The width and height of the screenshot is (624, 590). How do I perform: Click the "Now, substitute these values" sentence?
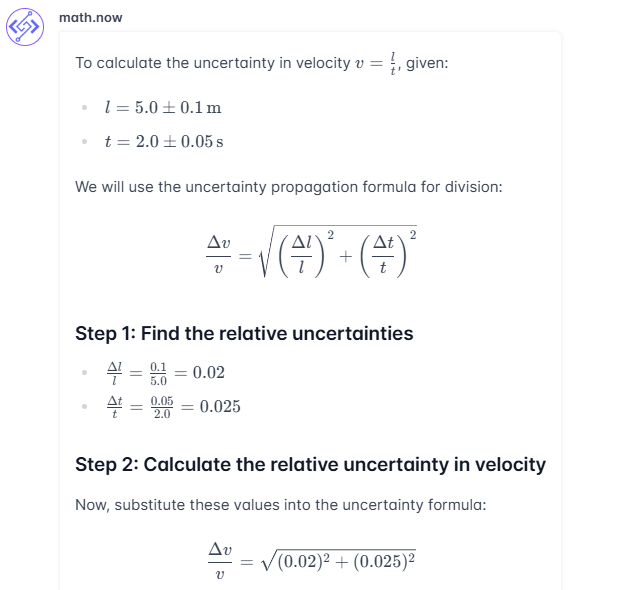pos(280,505)
